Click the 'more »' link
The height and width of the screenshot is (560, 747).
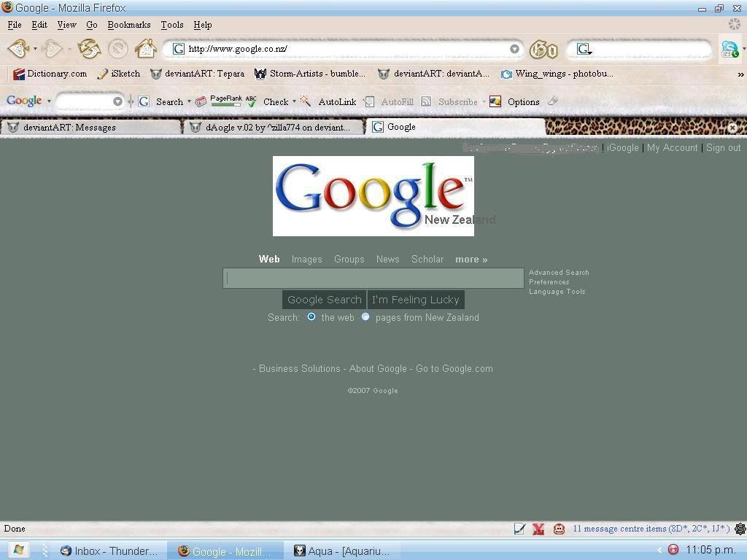click(x=471, y=259)
